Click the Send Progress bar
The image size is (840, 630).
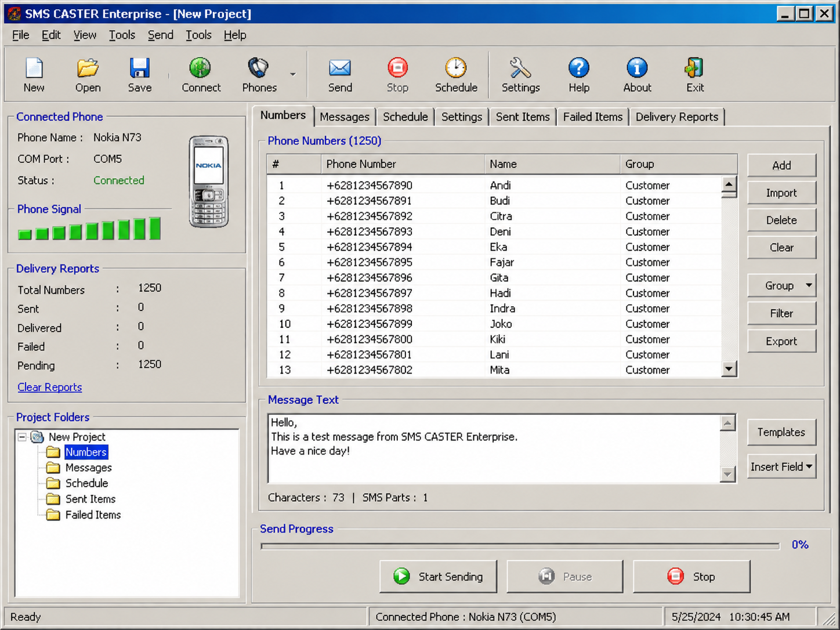[520, 545]
